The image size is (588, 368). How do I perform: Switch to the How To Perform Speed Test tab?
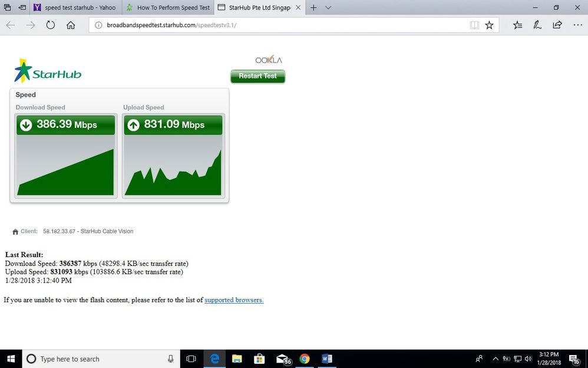tap(167, 8)
